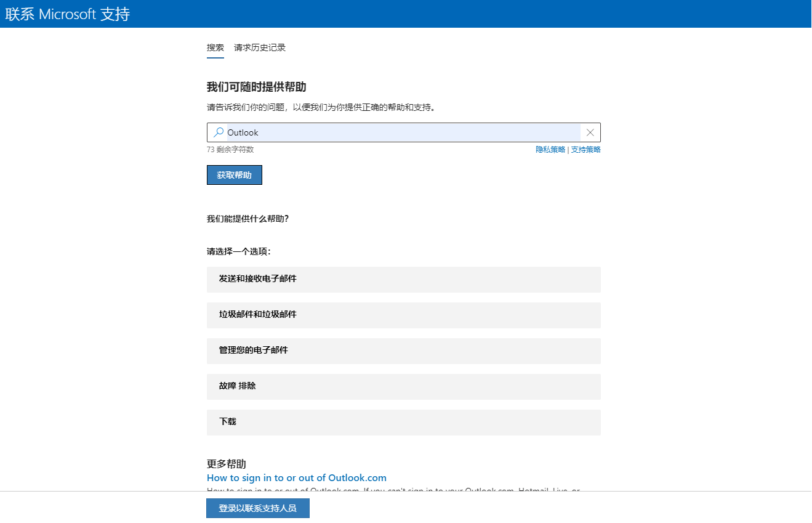Image resolution: width=812 pixels, height=523 pixels.
Task: Click the 我们能提供什么帮助? text
Action: click(x=248, y=219)
